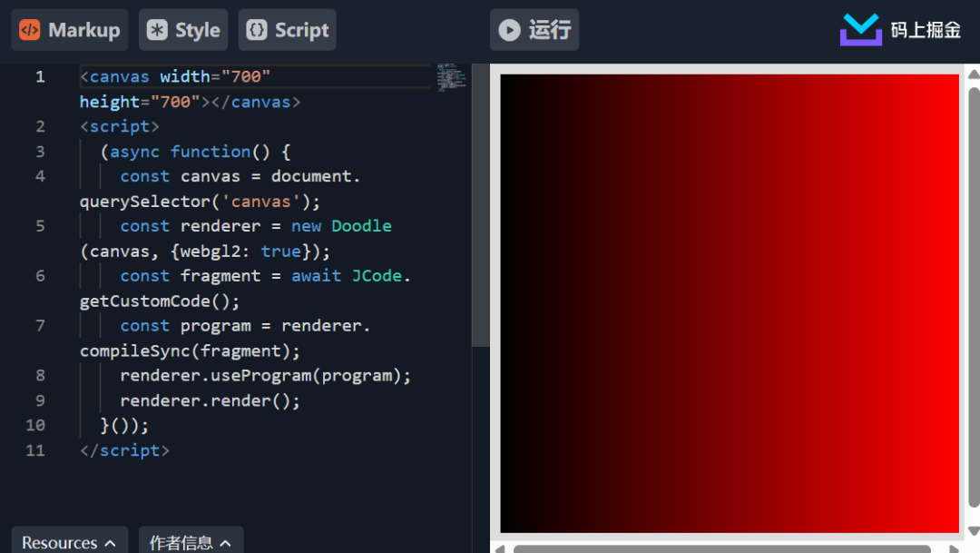This screenshot has width=980, height=553.
Task: Click 'renderer.render();' on line 9
Action: (210, 401)
